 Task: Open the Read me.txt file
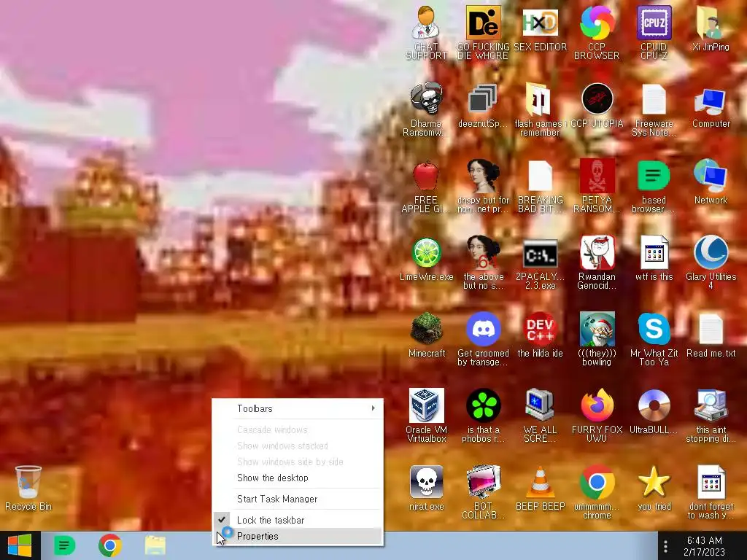click(711, 335)
